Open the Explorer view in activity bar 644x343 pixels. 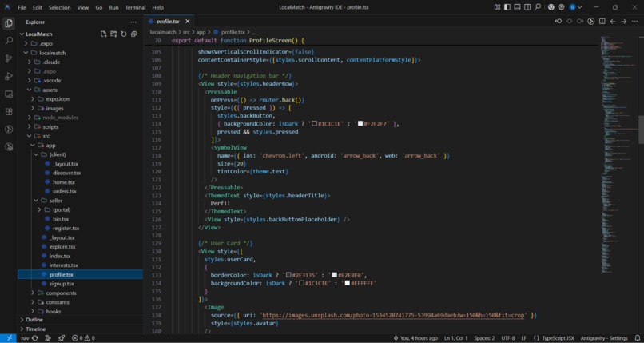tap(9, 23)
